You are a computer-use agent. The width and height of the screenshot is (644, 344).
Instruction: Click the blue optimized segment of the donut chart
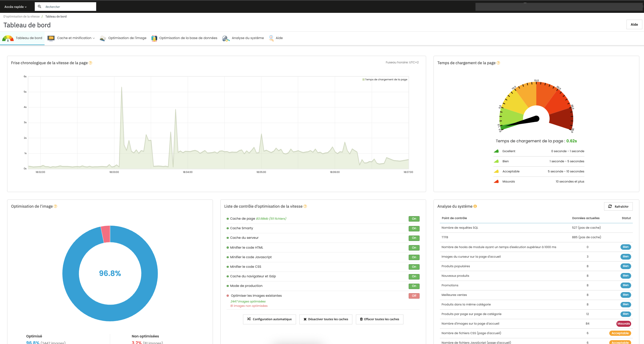[x=110, y=313]
